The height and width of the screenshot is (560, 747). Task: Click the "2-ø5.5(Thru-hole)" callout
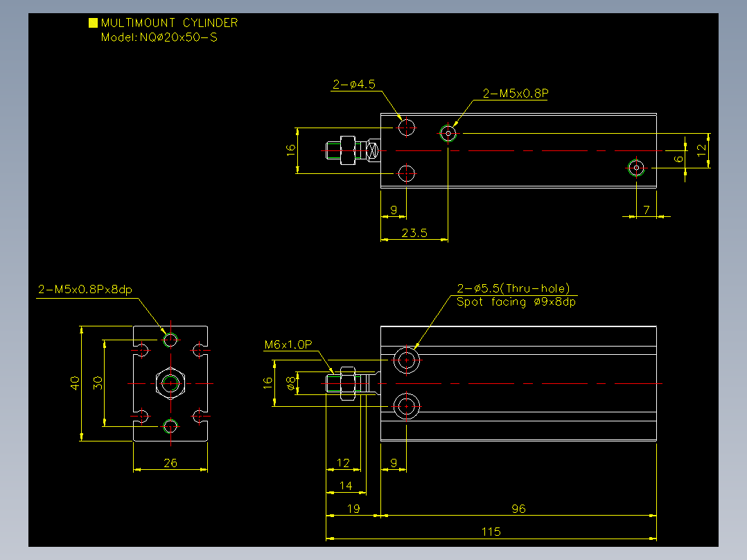pyautogui.click(x=513, y=288)
